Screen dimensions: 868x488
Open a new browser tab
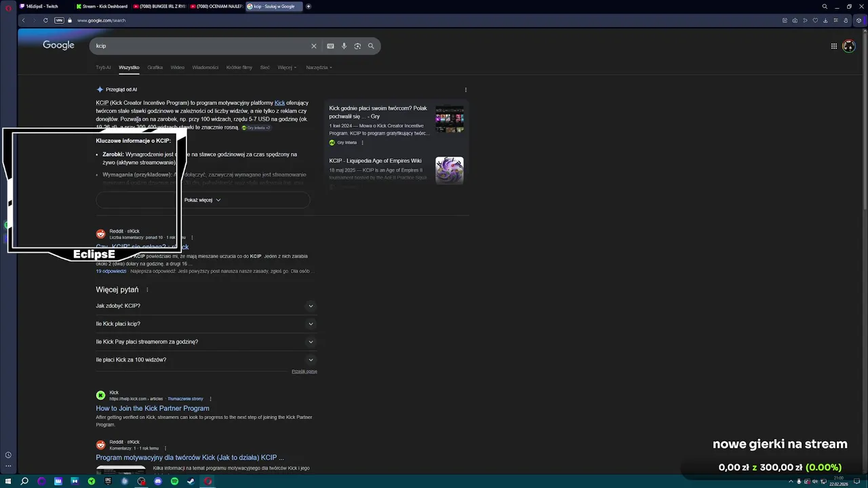tap(309, 6)
